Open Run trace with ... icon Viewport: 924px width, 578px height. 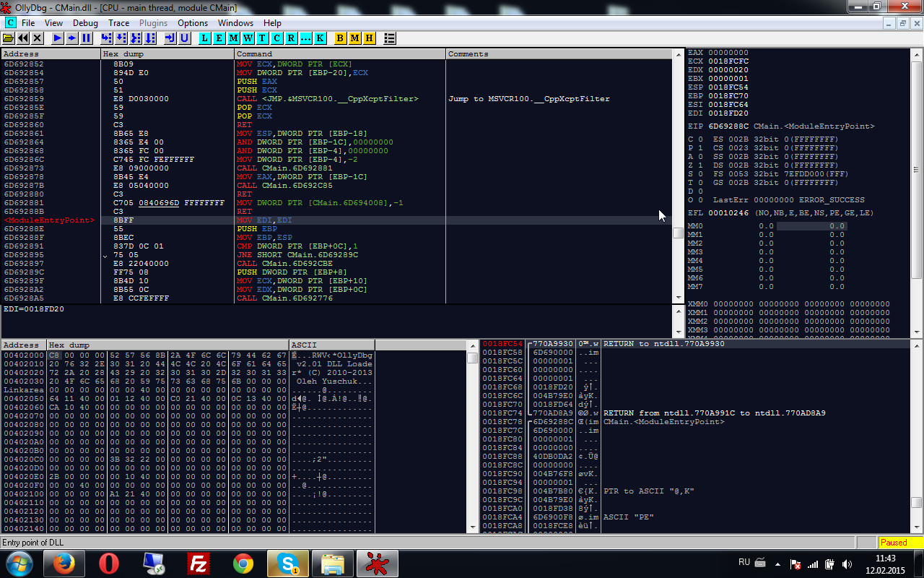pyautogui.click(x=306, y=38)
